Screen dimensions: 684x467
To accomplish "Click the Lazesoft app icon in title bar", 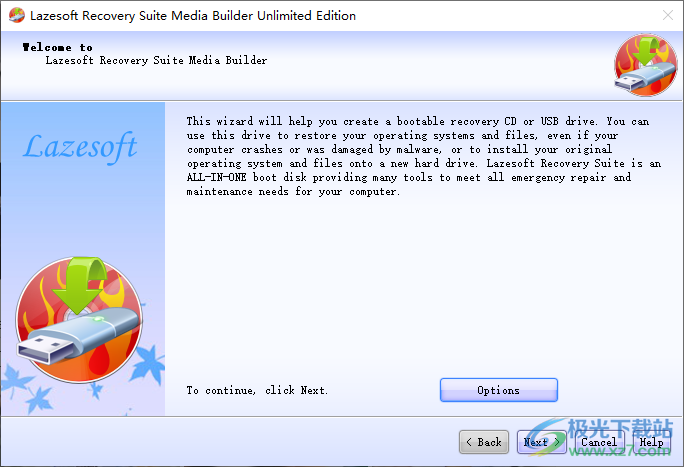I will (17, 15).
